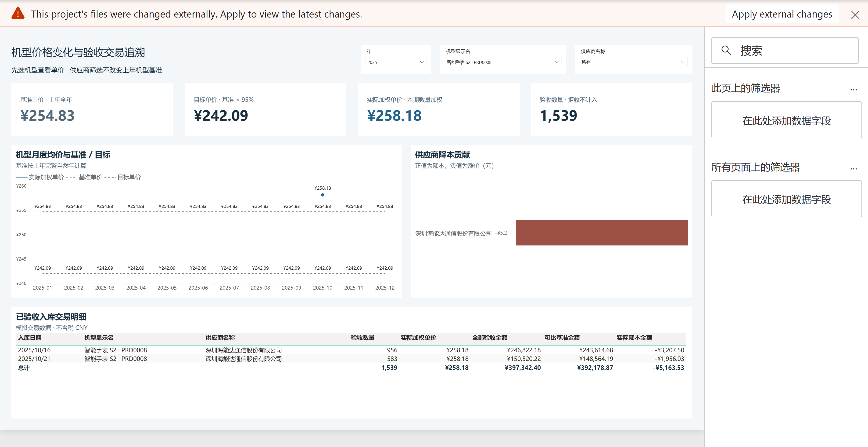Sort table by 实际降本金额 column header
This screenshot has width=868, height=447.
634,338
